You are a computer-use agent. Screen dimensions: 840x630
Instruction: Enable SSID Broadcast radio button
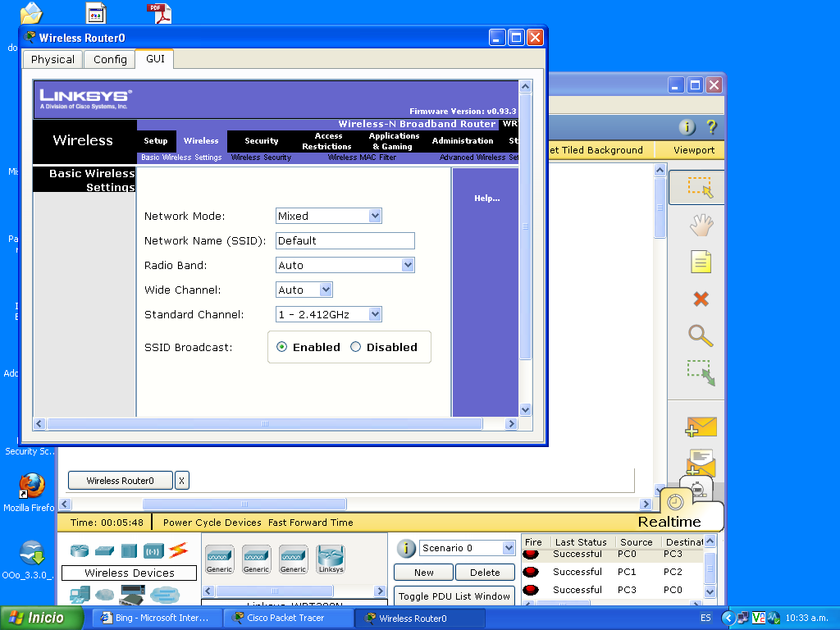click(x=281, y=347)
